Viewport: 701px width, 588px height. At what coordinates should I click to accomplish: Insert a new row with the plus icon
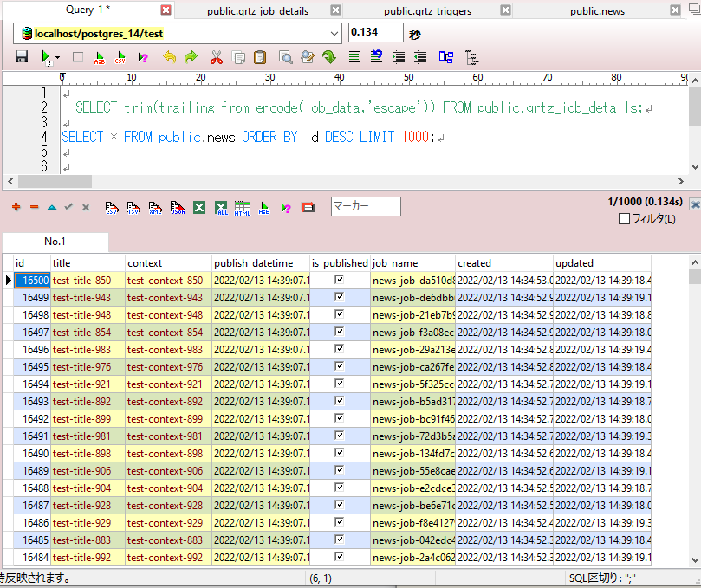[x=15, y=207]
